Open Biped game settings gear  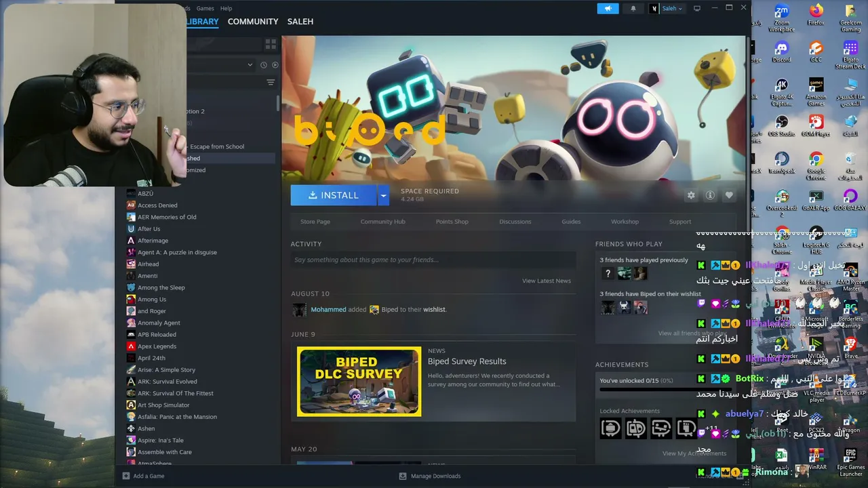(691, 195)
